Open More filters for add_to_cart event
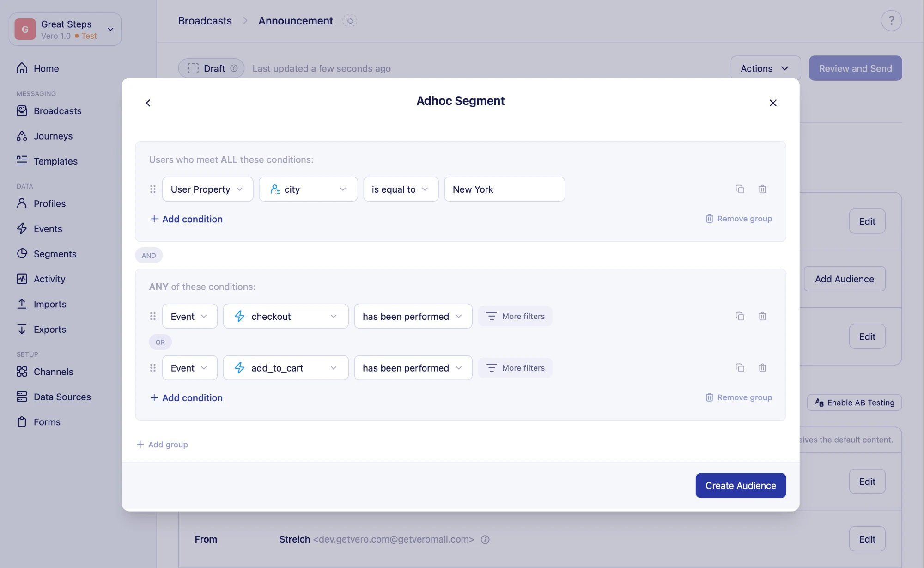 point(515,368)
